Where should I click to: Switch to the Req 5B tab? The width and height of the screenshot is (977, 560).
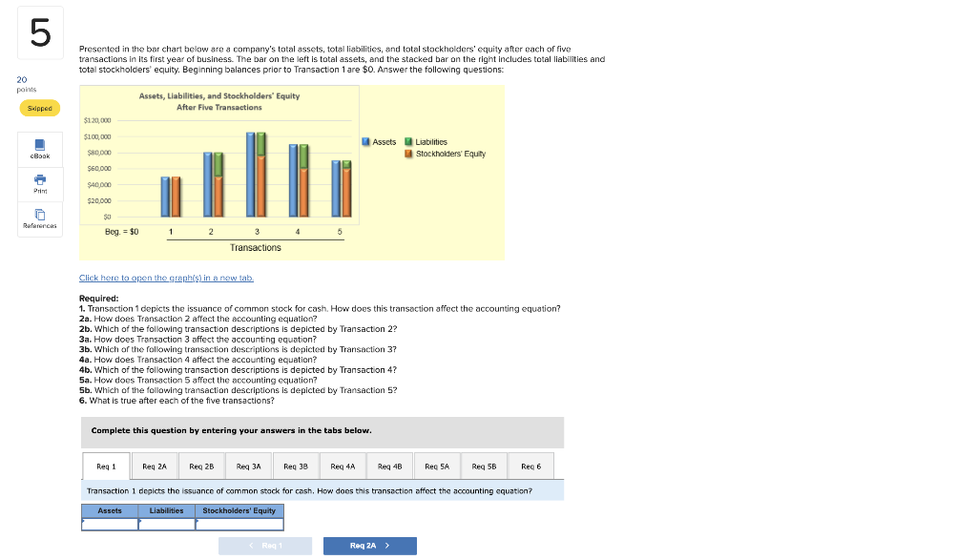pos(483,466)
